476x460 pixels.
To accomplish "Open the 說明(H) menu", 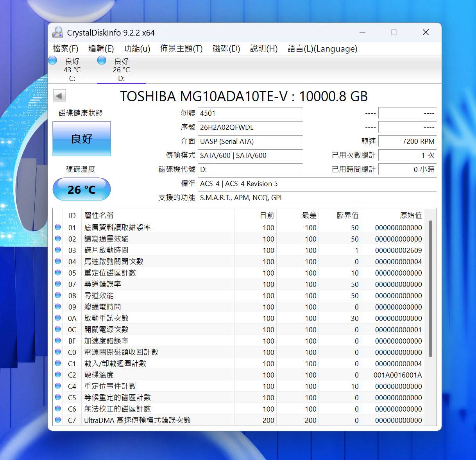I will coord(264,48).
